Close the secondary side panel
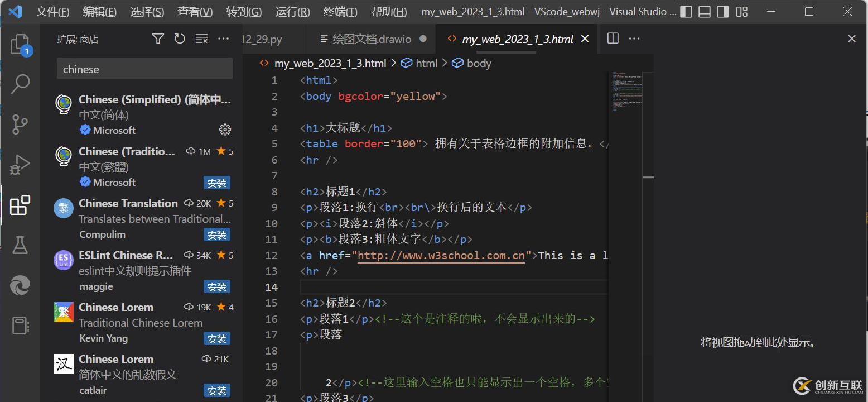The width and height of the screenshot is (868, 402). (851, 39)
